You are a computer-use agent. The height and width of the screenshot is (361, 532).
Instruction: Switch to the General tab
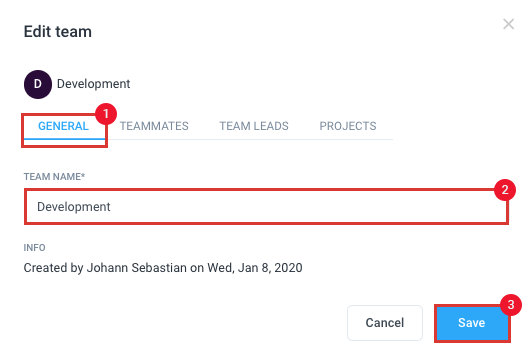tap(63, 126)
